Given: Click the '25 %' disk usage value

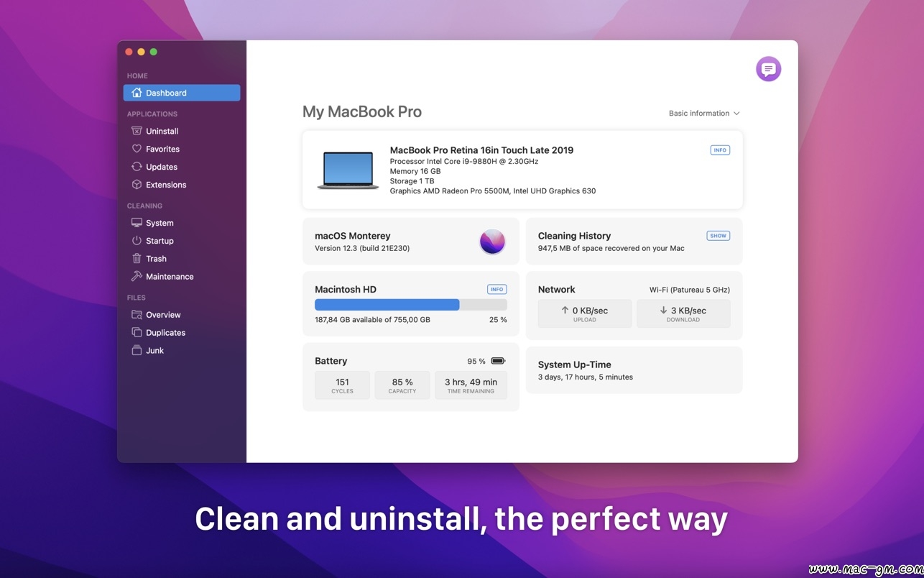Looking at the screenshot, I should 498,320.
